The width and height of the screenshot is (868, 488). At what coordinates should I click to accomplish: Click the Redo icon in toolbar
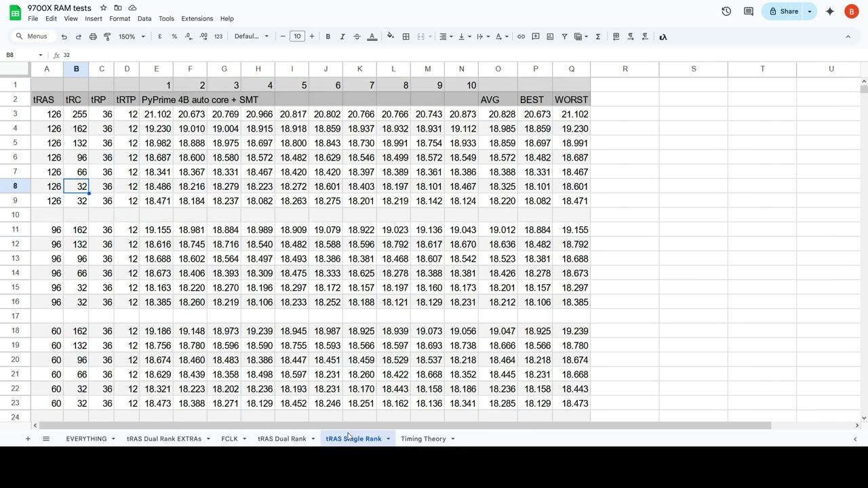coord(78,37)
